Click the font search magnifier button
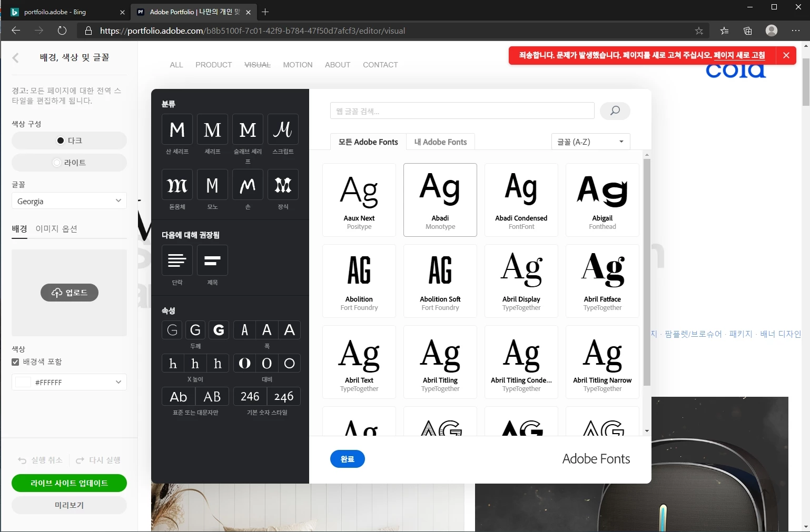This screenshot has width=810, height=532. pos(615,111)
